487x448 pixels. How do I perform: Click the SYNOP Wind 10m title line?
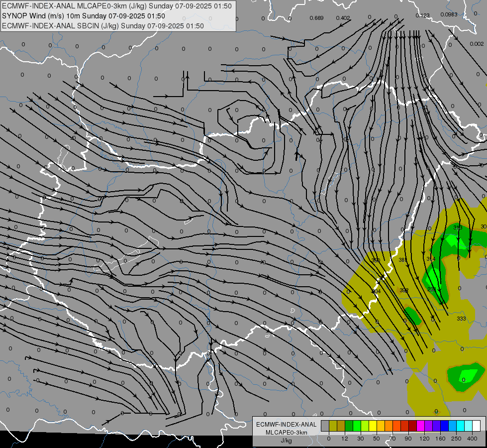pos(84,16)
